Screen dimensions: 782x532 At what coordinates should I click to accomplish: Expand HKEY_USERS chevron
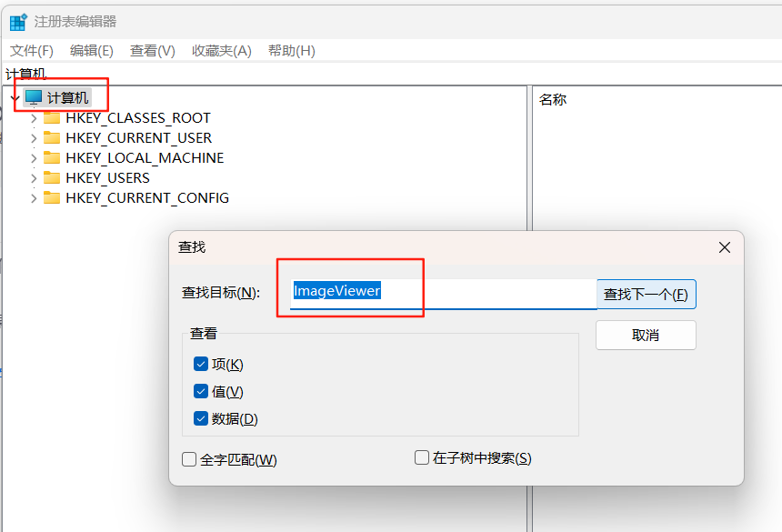point(34,178)
